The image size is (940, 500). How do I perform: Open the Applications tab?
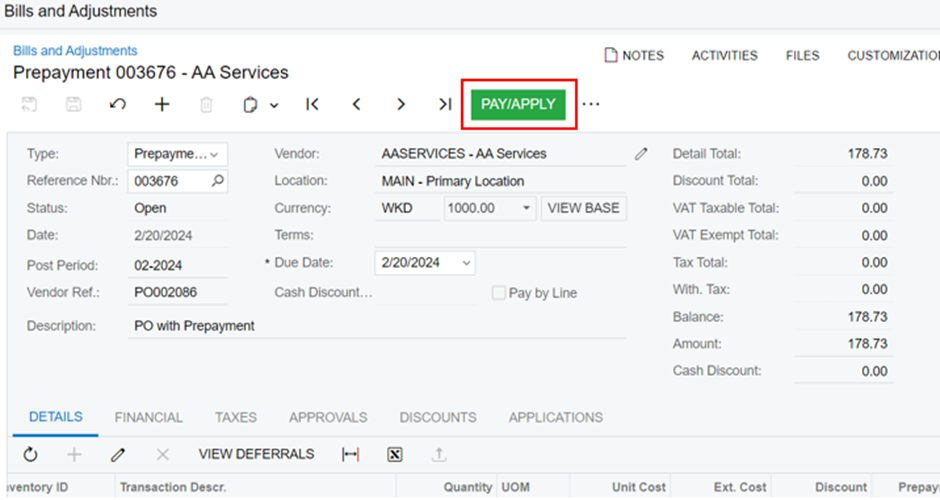point(556,417)
